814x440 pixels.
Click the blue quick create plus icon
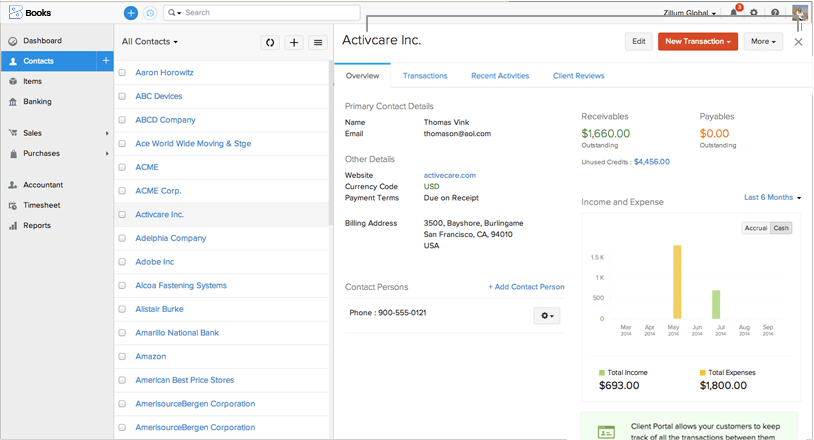click(x=131, y=13)
